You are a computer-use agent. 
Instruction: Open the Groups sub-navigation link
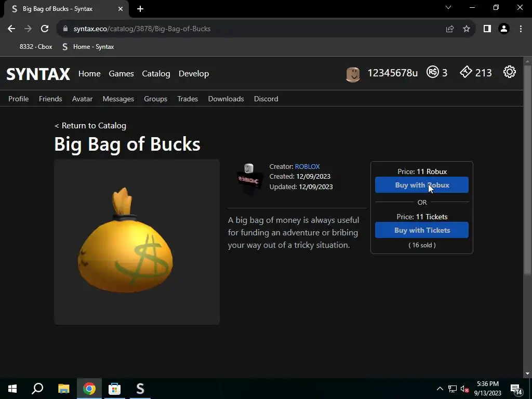[156, 99]
